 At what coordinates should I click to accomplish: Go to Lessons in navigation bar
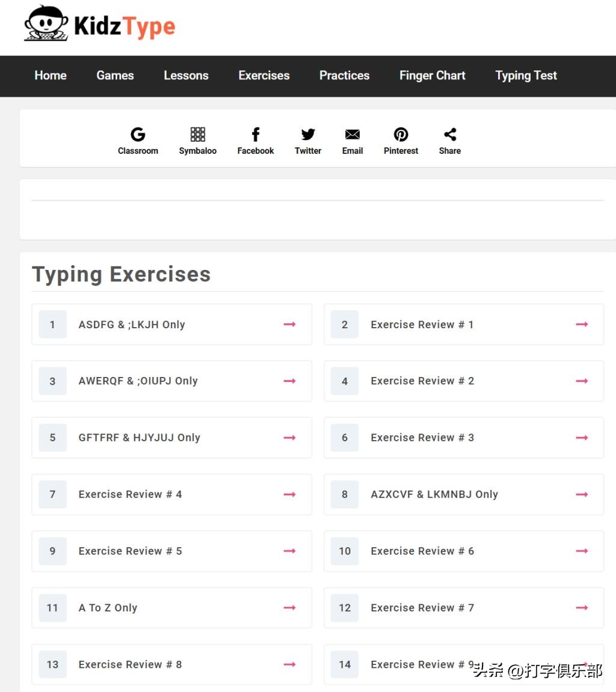pos(186,76)
